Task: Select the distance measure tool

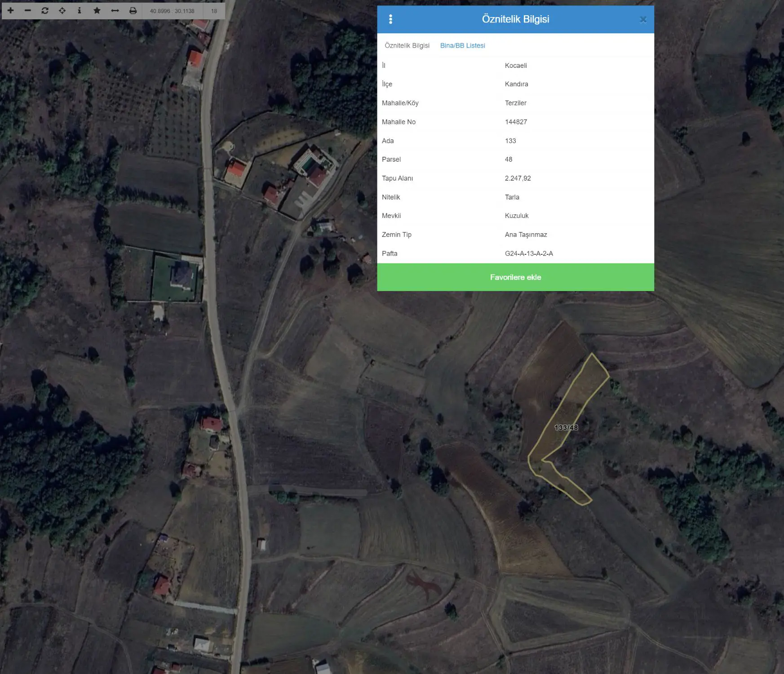Action: click(x=115, y=10)
